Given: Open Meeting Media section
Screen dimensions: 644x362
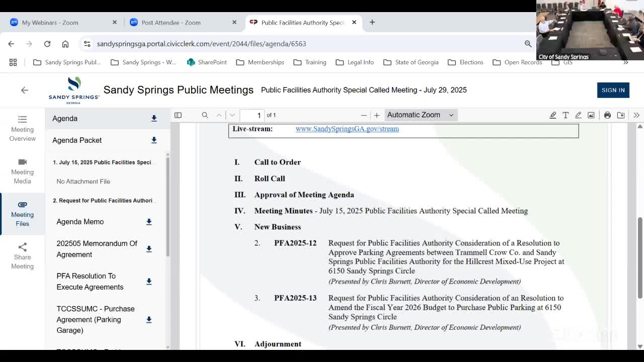Looking at the screenshot, I should (22, 171).
